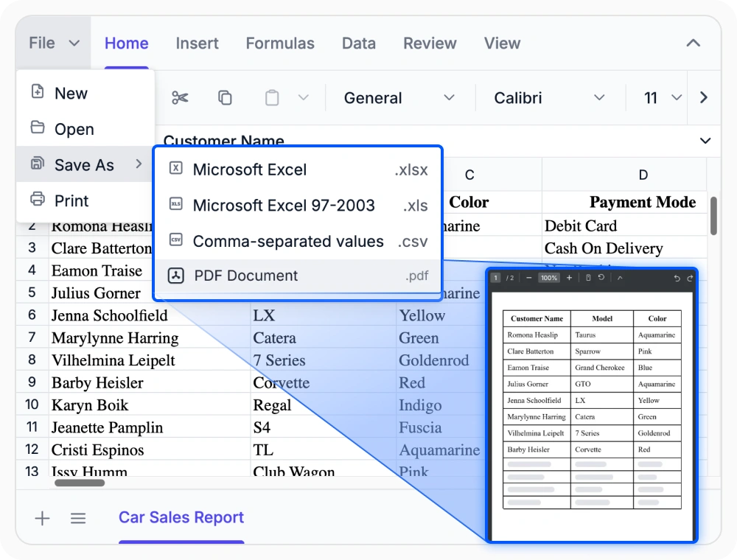Click the Print printer icon

[x=38, y=199]
